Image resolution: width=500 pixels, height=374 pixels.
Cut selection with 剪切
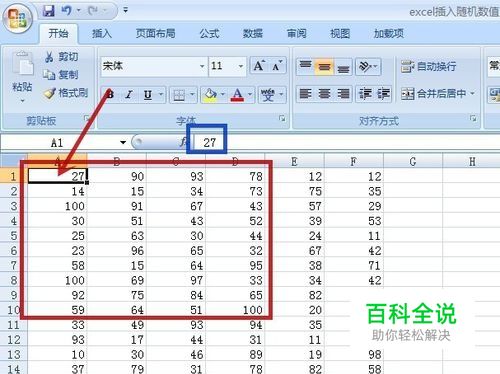tap(61, 57)
